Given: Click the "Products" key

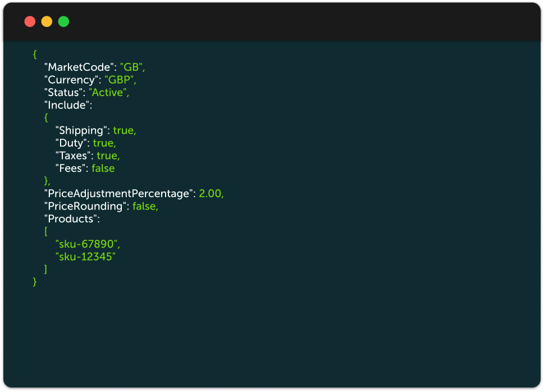Looking at the screenshot, I should tap(71, 218).
